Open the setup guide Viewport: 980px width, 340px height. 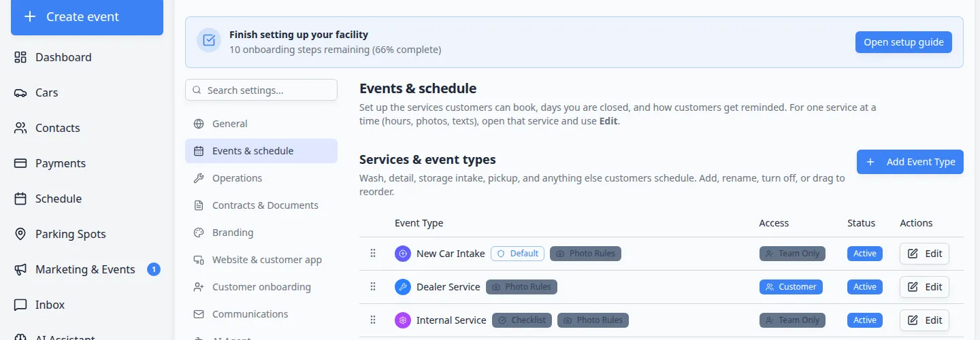coord(904,42)
